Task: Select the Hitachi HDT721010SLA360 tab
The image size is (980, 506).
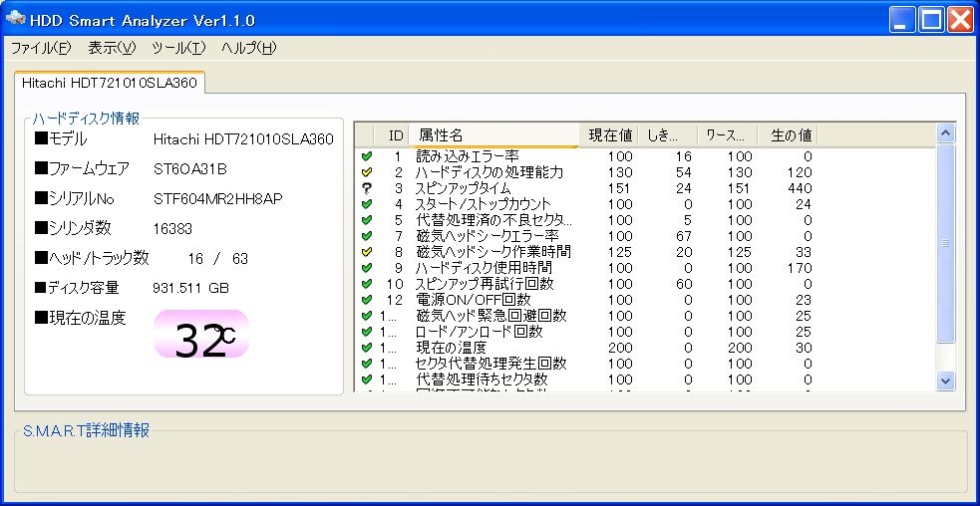Action: (110, 83)
